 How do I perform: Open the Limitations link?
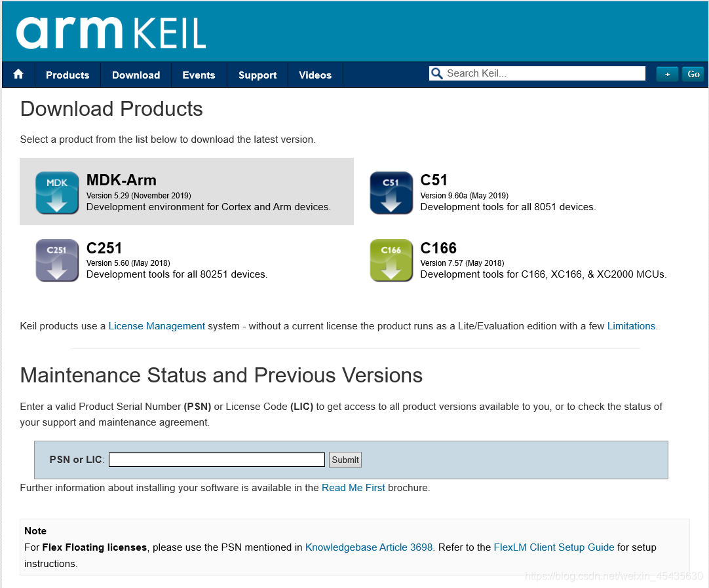click(x=631, y=326)
